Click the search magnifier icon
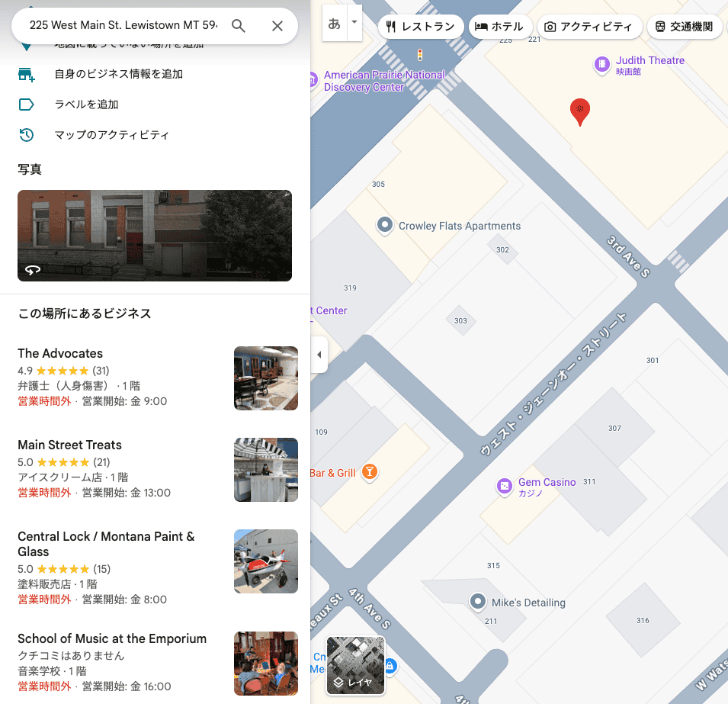 click(238, 26)
